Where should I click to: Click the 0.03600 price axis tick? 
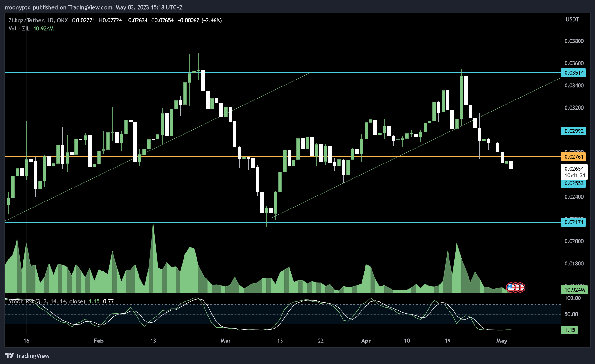click(x=574, y=63)
